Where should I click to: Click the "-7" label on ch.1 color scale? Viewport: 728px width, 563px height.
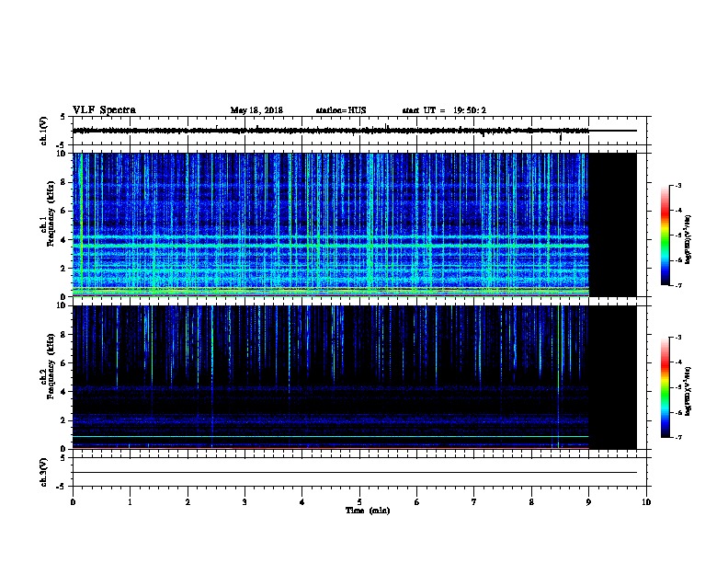(677, 285)
